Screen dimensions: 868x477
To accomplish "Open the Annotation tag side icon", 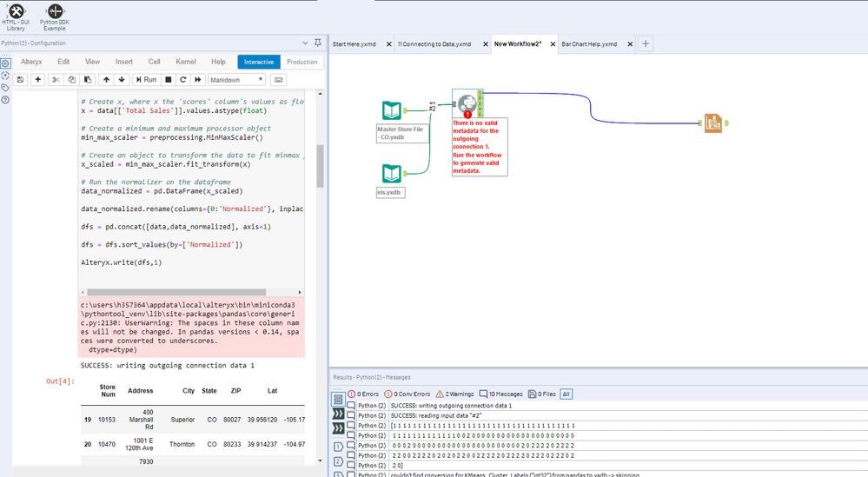I will [x=5, y=88].
